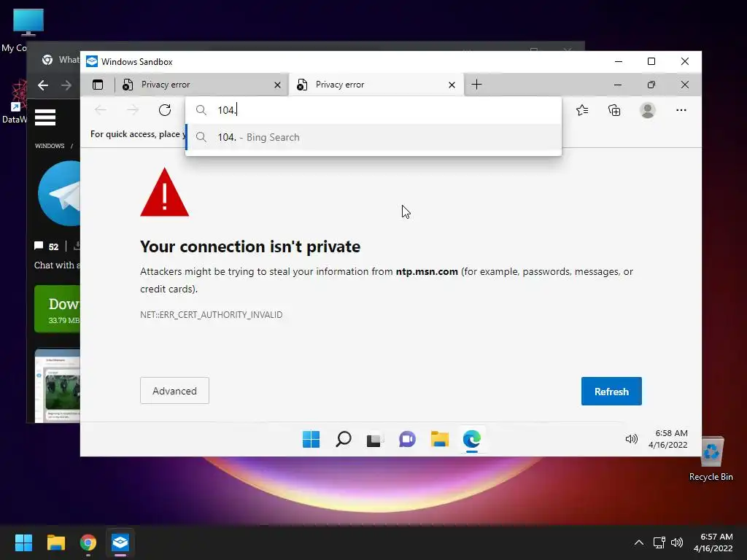
Task: Open the Sandbox clock showing 6:58 AM
Action: tap(668, 438)
